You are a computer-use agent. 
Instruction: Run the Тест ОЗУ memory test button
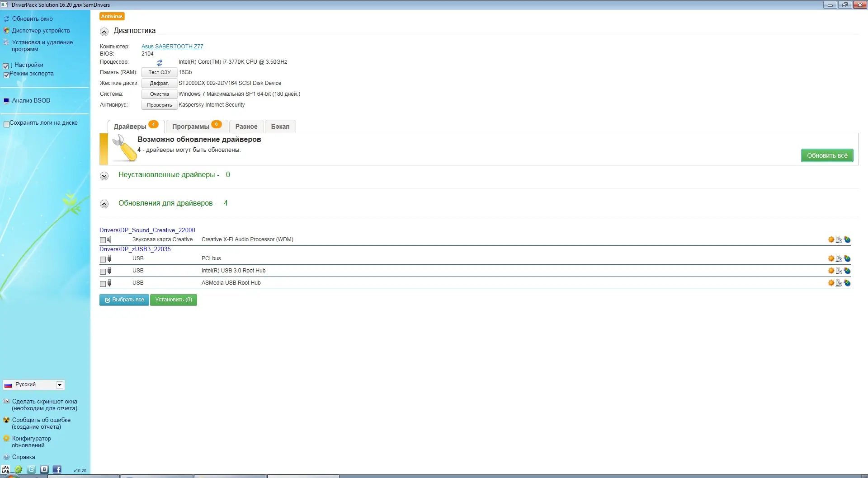[160, 72]
